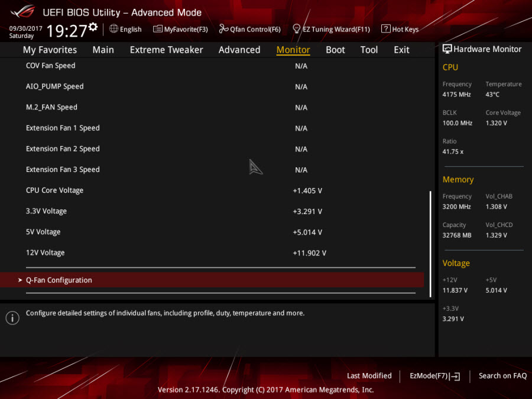Click the EzMode exit arrow icon
532x399 pixels.
pos(456,376)
